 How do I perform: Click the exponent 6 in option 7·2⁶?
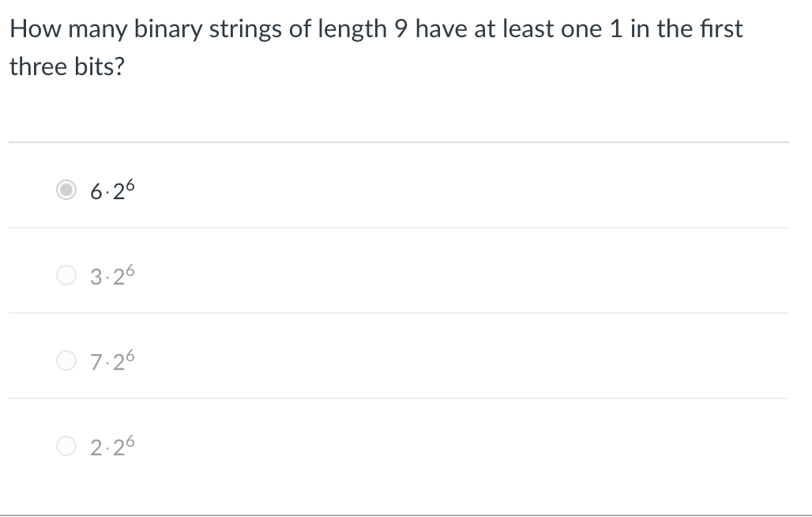[x=131, y=354]
